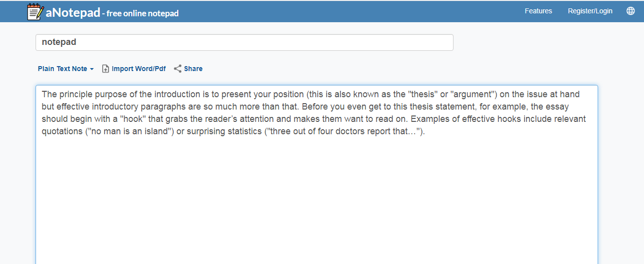The height and width of the screenshot is (264, 644).
Task: Click the aNotepad notepad logo icon
Action: pos(35,11)
